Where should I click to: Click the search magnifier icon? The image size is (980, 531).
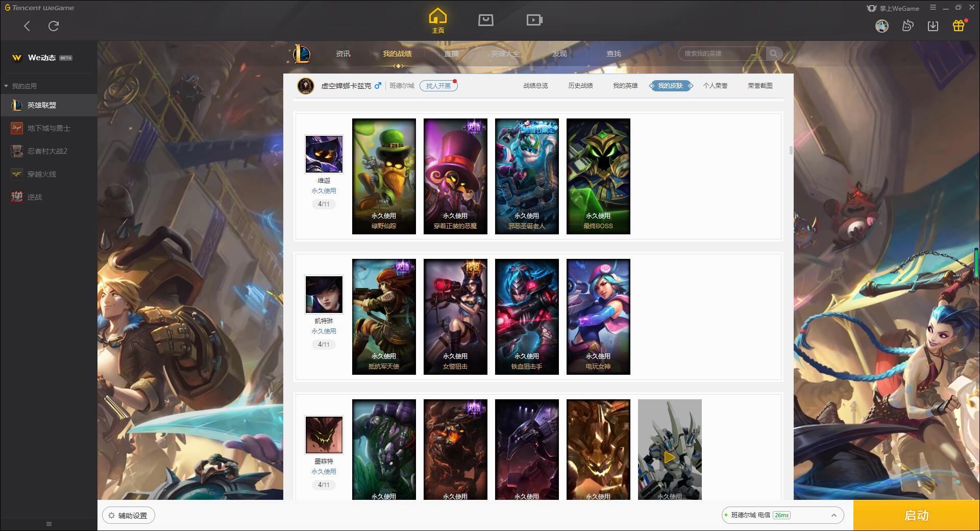(774, 54)
